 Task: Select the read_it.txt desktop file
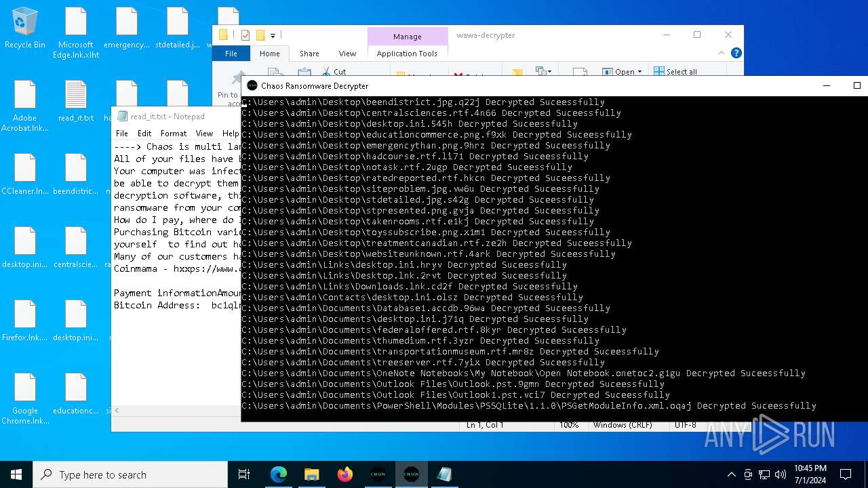[76, 102]
